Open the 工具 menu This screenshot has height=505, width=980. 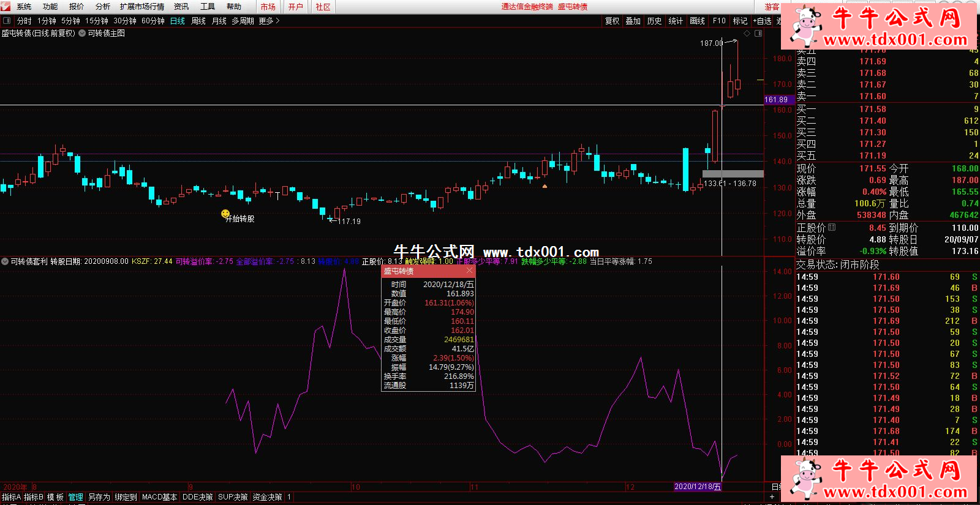point(208,7)
